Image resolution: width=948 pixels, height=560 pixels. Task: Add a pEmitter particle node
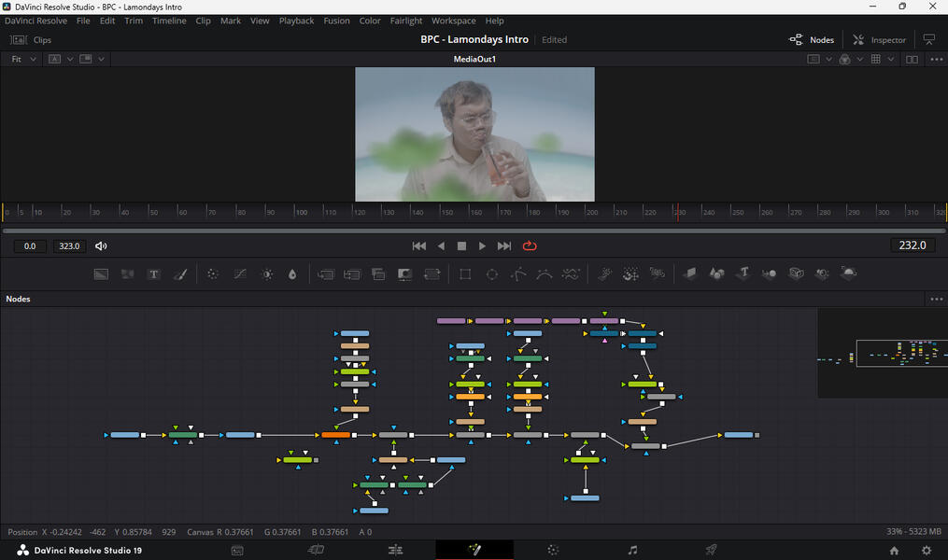(x=604, y=273)
